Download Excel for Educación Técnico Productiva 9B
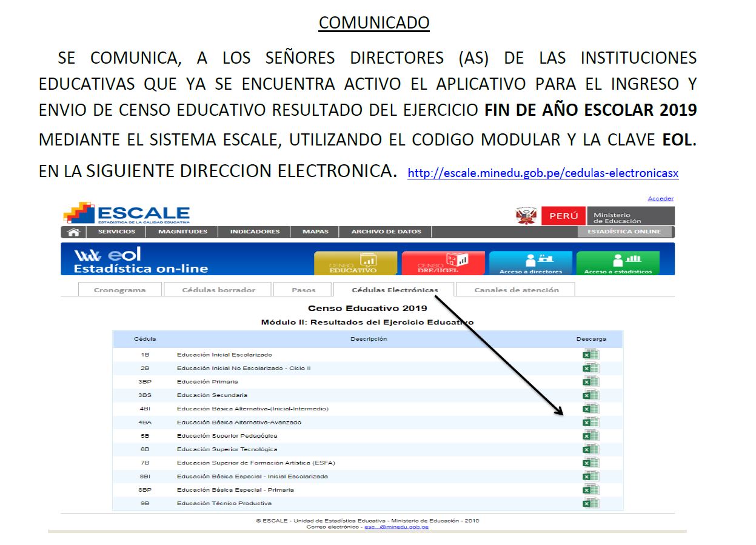The width and height of the screenshot is (756, 545). pos(590,503)
